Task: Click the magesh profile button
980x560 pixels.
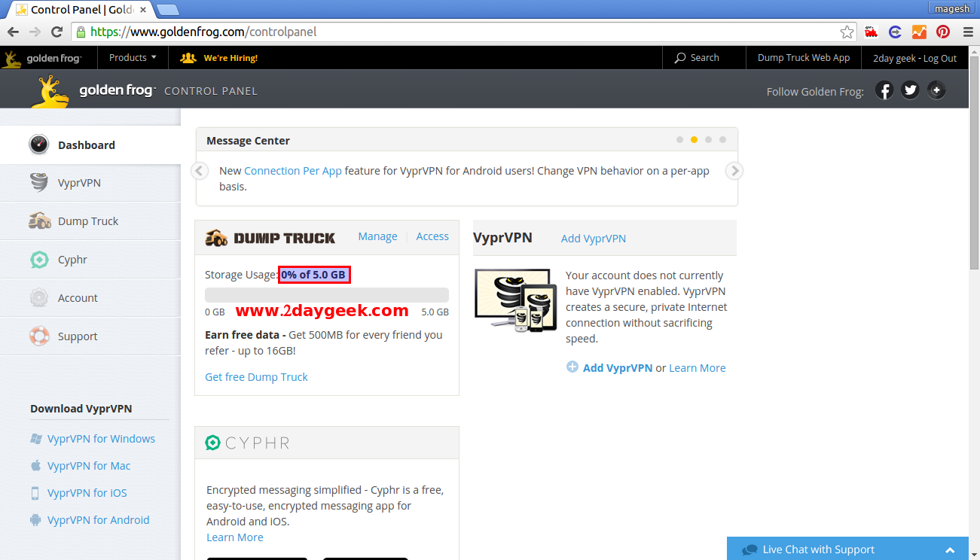Action: (x=952, y=8)
